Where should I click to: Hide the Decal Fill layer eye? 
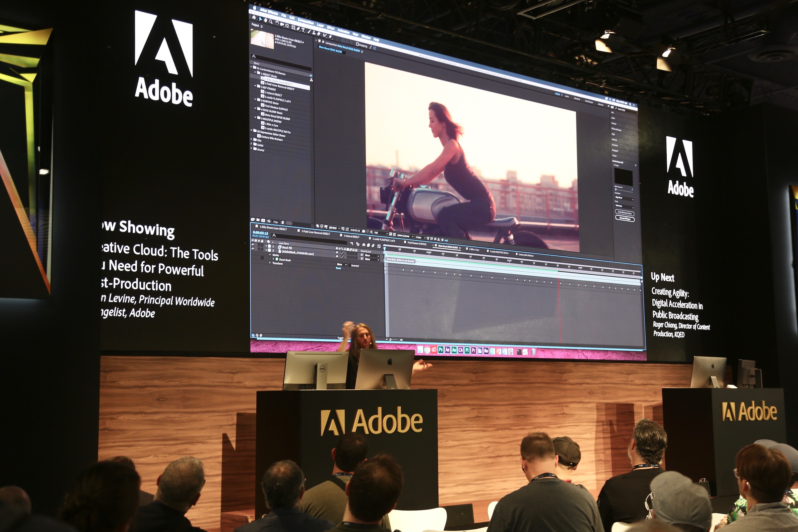tap(253, 244)
